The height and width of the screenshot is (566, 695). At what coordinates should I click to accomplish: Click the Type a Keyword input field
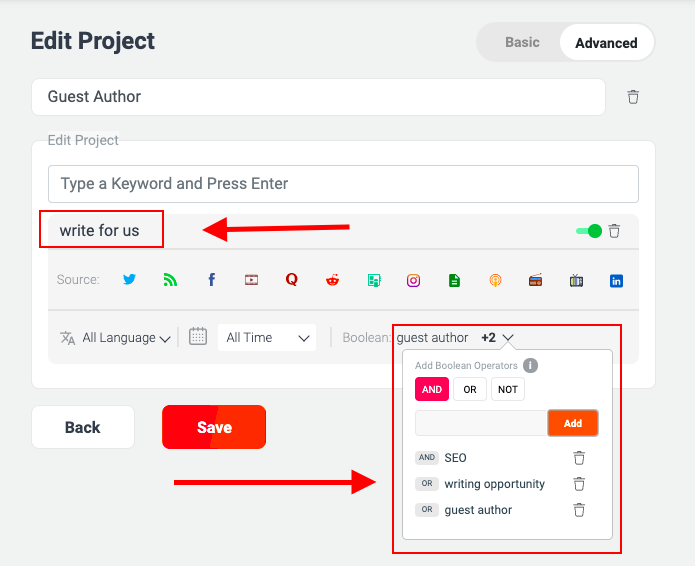[343, 184]
